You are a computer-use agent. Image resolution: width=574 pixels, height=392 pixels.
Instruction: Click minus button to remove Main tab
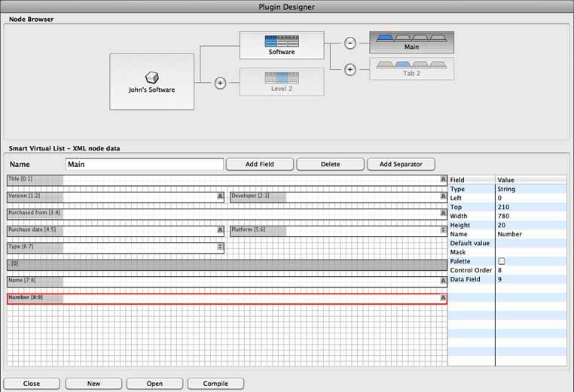pos(350,43)
